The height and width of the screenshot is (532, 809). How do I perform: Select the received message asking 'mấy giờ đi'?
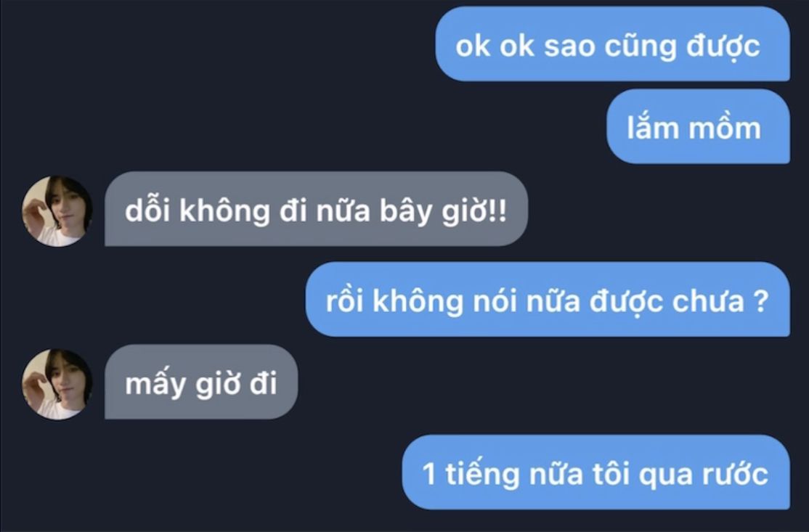[201, 382]
